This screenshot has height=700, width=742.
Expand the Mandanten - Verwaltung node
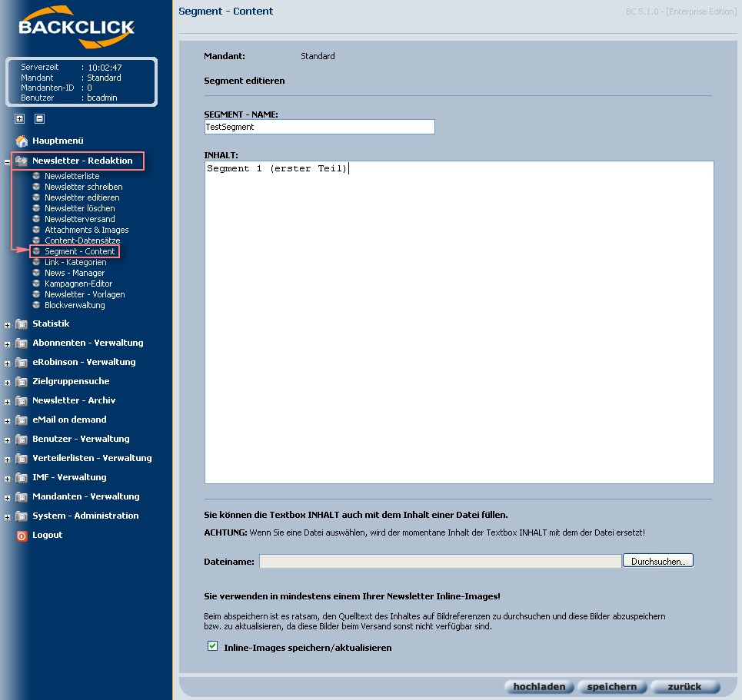(7, 499)
